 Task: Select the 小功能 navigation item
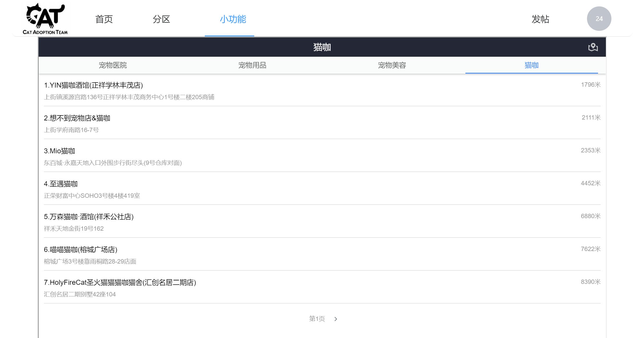click(233, 19)
